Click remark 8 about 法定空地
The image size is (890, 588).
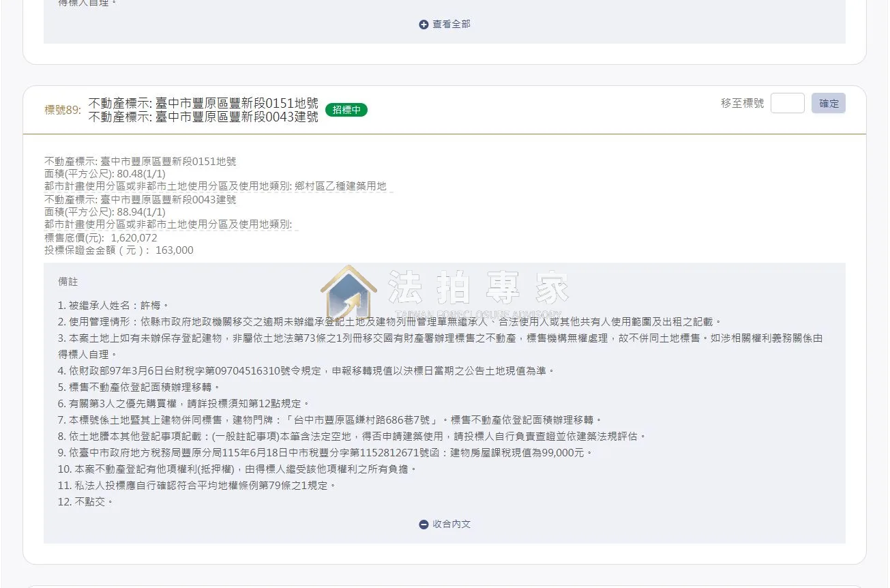coord(352,437)
